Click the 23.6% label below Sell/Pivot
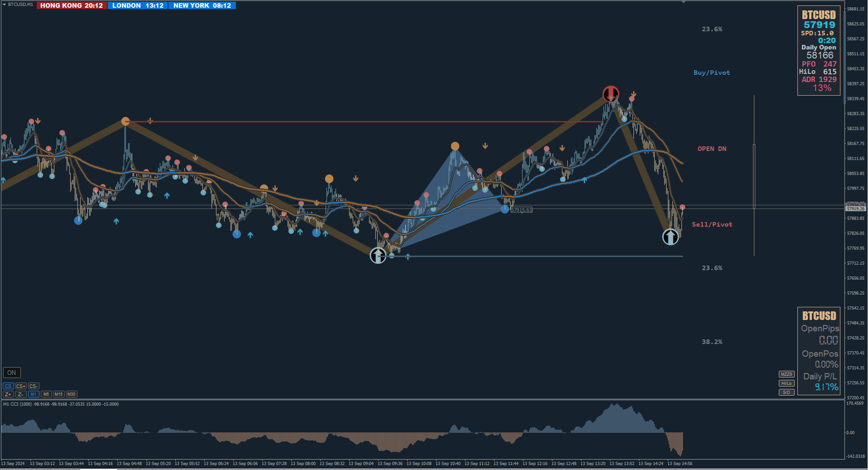 coord(712,268)
